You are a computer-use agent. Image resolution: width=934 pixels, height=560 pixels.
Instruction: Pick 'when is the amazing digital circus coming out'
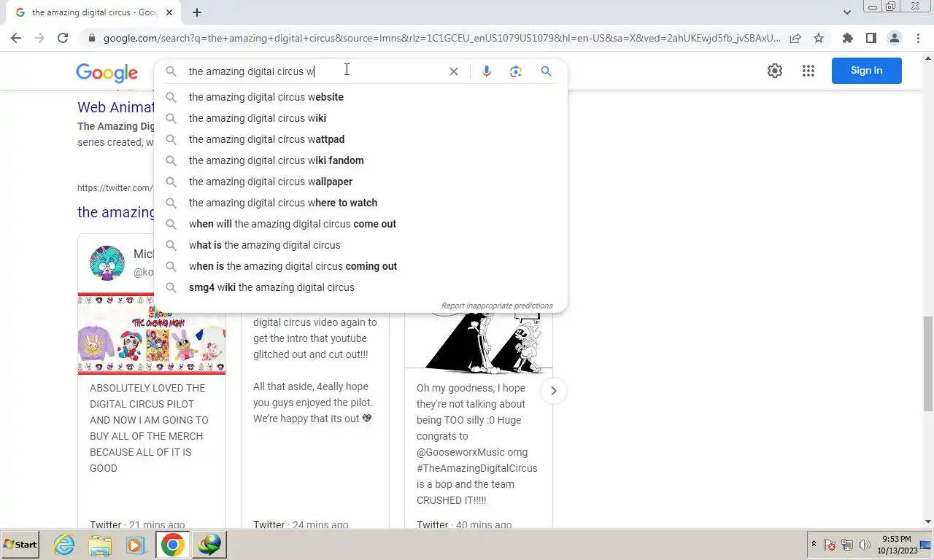pos(360,266)
